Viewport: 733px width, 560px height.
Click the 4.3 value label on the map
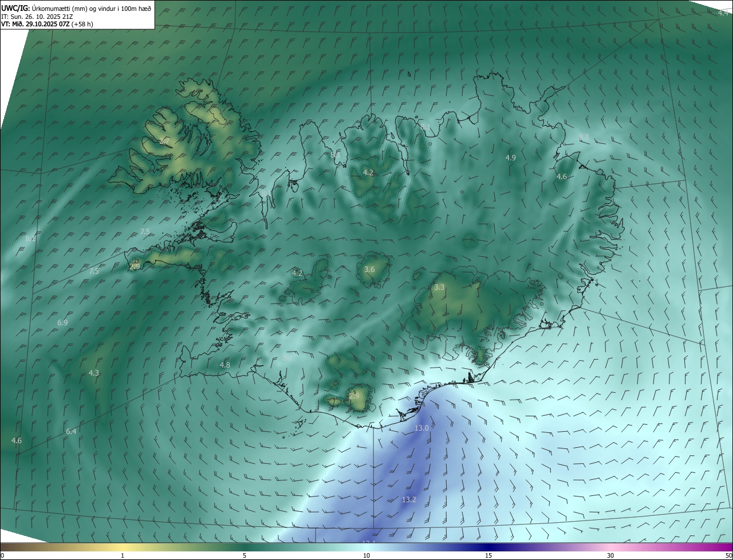coord(94,373)
